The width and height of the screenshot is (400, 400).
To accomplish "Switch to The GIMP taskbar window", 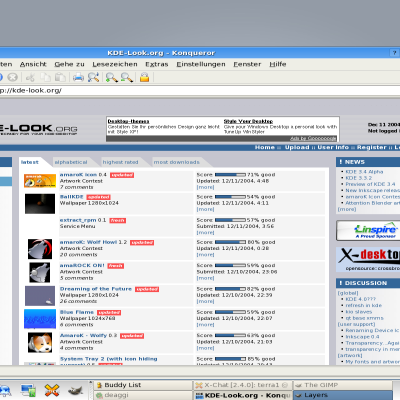I will [343, 385].
